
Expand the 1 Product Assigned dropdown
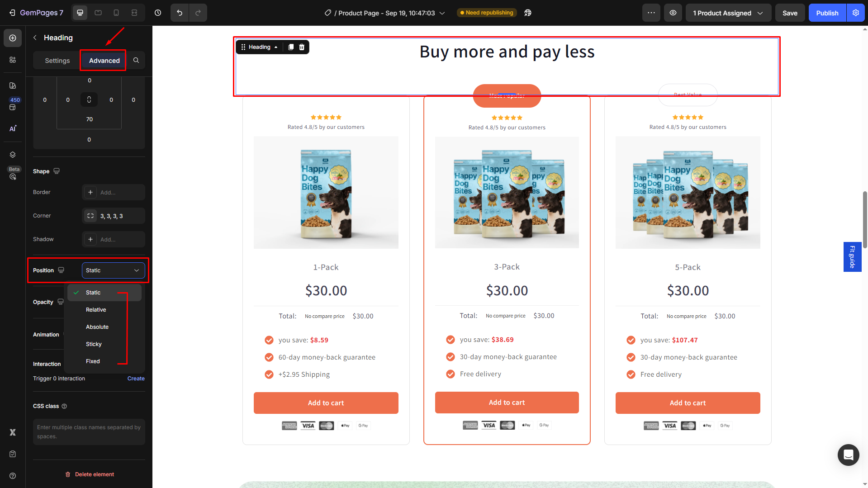click(728, 13)
